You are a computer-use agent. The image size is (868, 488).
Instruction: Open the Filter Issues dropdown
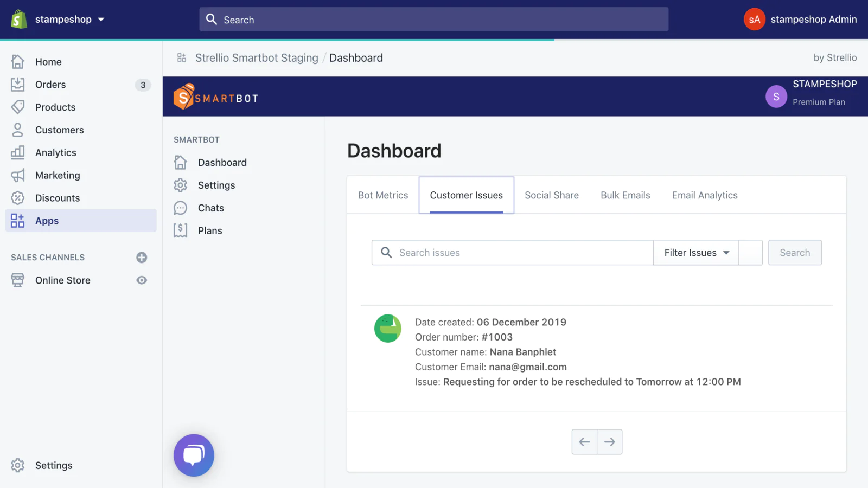coord(696,253)
